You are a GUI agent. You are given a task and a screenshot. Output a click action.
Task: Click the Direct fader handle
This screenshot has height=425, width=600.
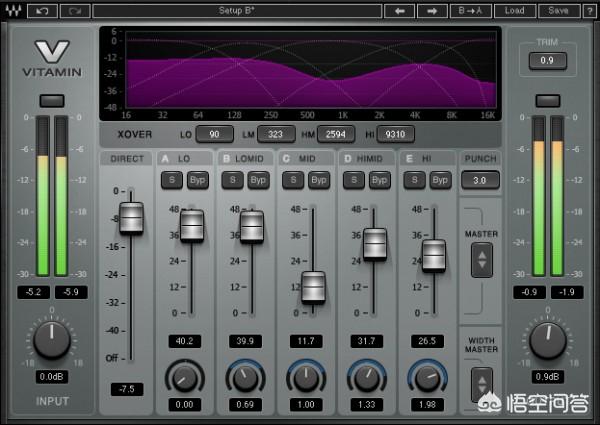(131, 218)
